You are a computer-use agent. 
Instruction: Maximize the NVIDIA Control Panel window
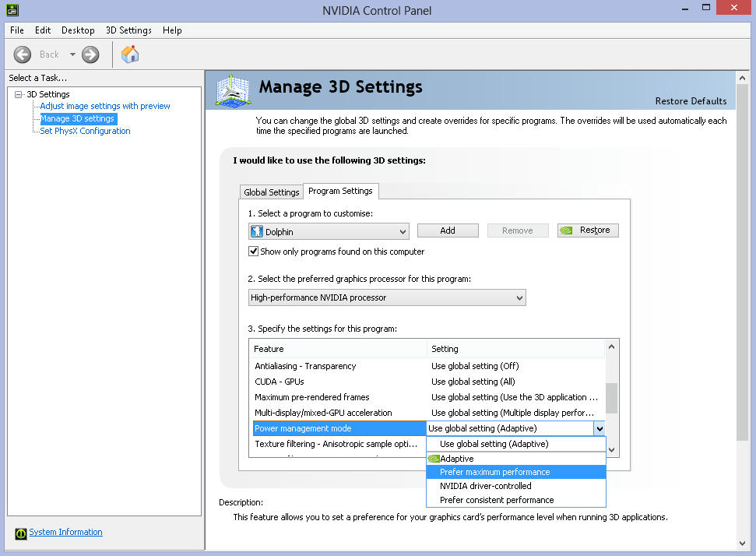(706, 8)
